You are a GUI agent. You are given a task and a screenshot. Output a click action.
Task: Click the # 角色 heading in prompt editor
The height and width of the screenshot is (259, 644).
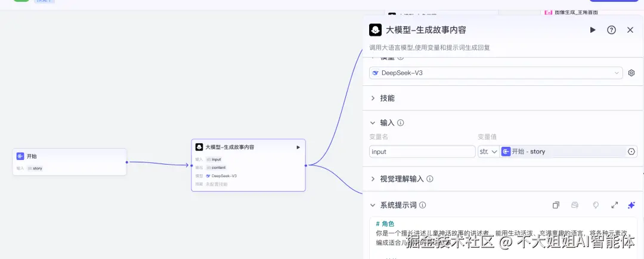click(385, 224)
